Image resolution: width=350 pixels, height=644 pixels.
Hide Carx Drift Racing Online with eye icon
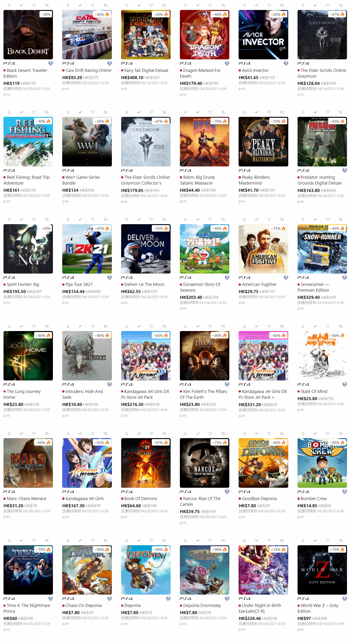pyautogui.click(x=105, y=5)
